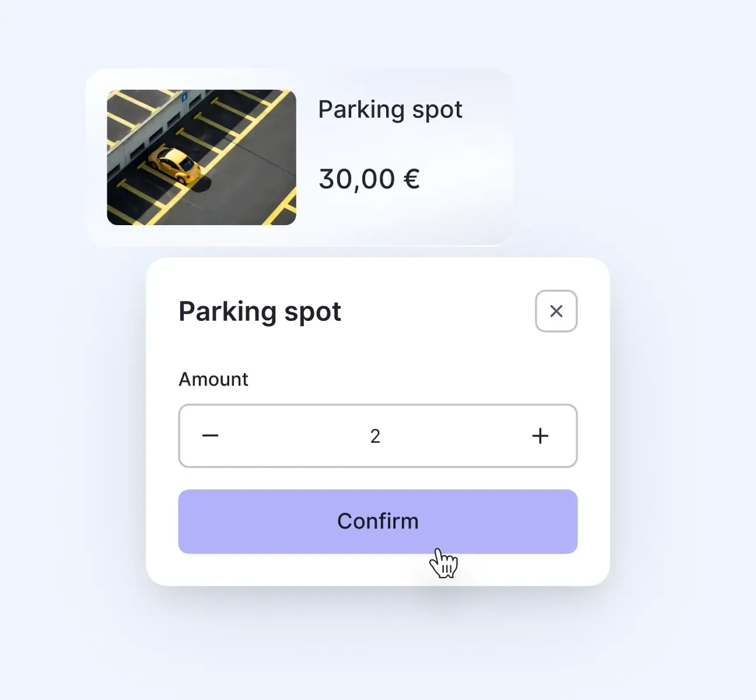
Task: Confirm the parking spot booking
Action: [377, 521]
